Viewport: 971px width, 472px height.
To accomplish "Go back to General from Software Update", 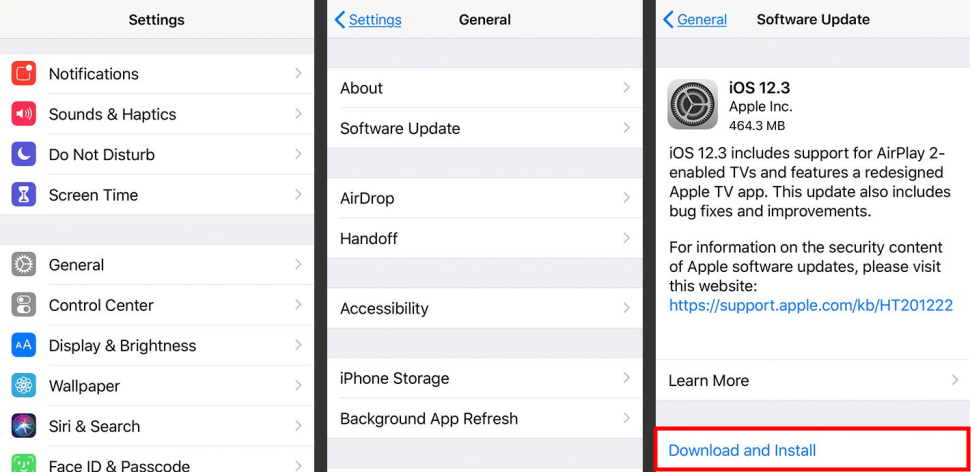I will (695, 20).
